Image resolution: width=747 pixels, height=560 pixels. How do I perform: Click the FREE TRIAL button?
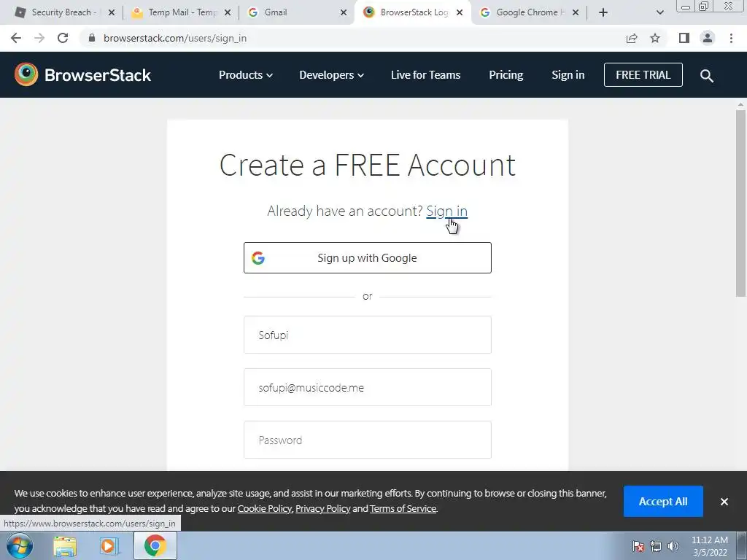pyautogui.click(x=643, y=75)
